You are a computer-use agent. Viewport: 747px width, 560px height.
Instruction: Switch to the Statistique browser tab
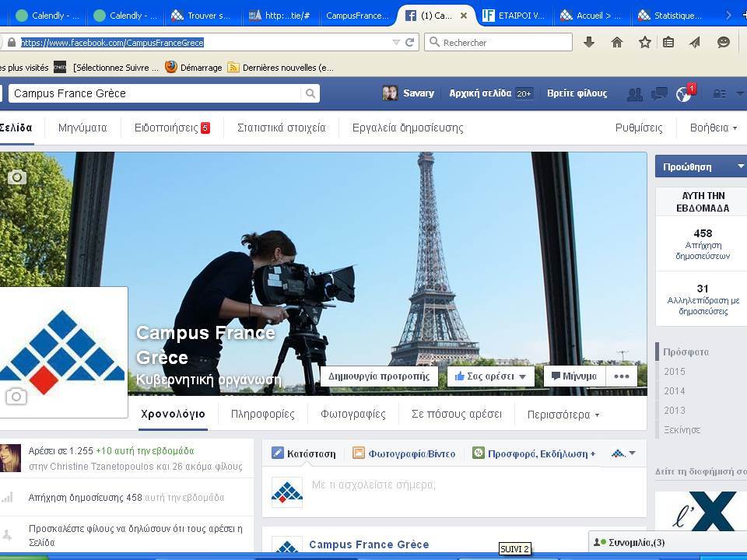pos(671,16)
